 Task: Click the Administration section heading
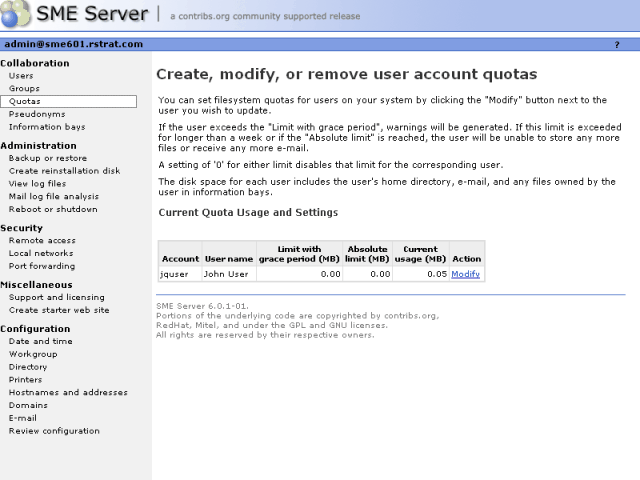pyautogui.click(x=38, y=146)
